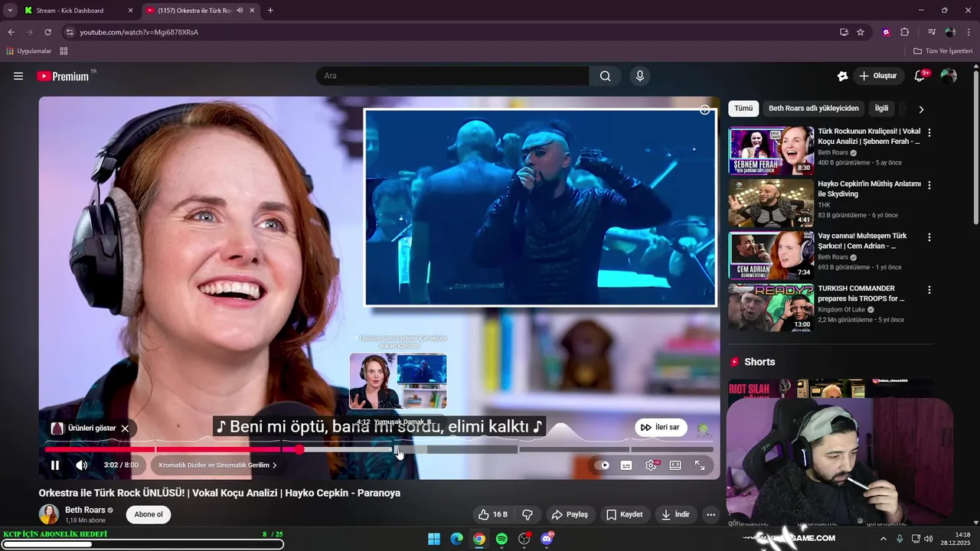The width and height of the screenshot is (980, 551).
Task: Select the İlgili filter chip
Action: tap(881, 109)
